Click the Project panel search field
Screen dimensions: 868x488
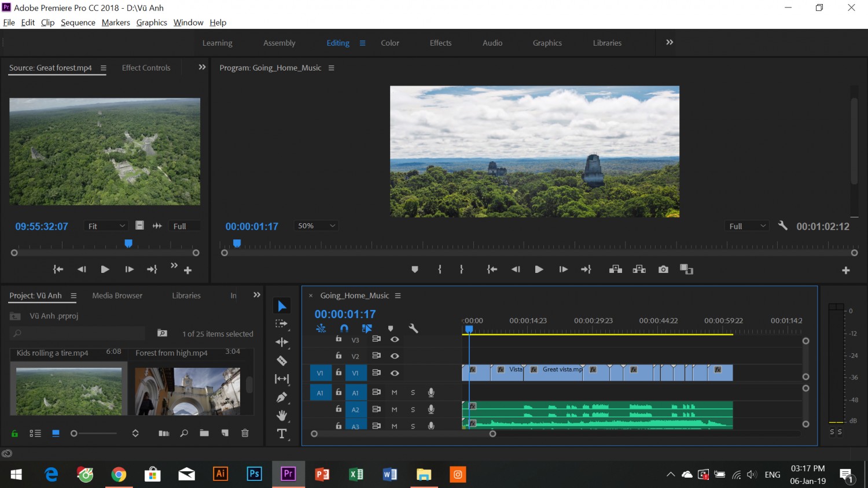pos(78,333)
